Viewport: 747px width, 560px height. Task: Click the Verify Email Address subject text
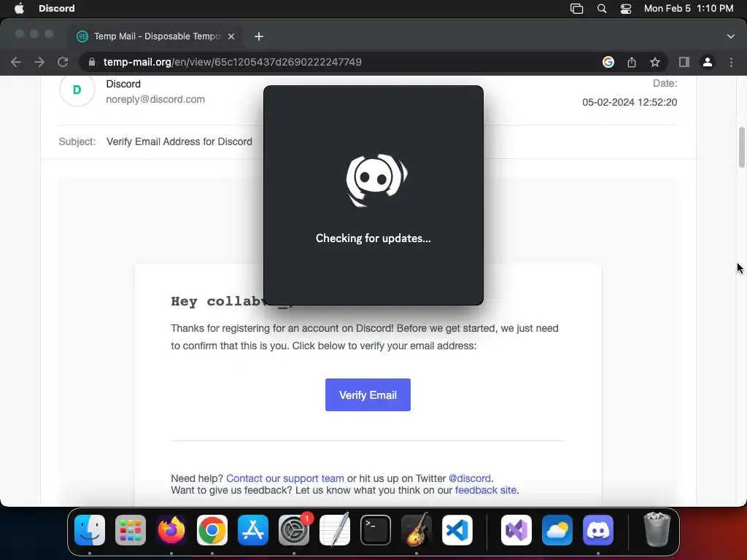pyautogui.click(x=179, y=141)
